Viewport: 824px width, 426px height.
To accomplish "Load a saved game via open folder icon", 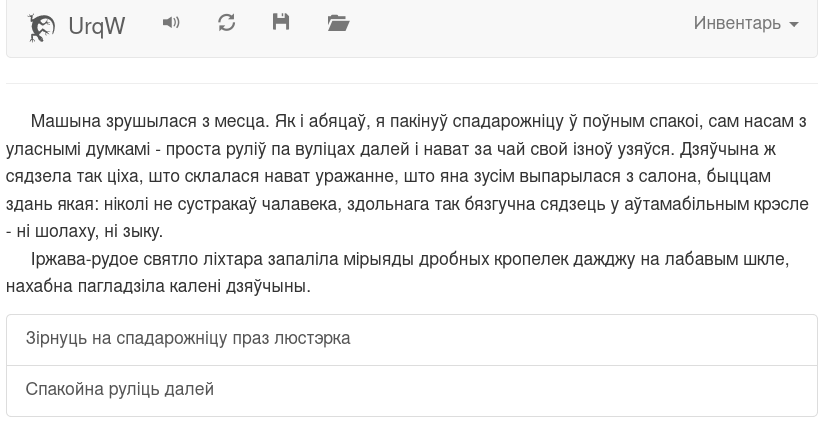I will pos(338,23).
